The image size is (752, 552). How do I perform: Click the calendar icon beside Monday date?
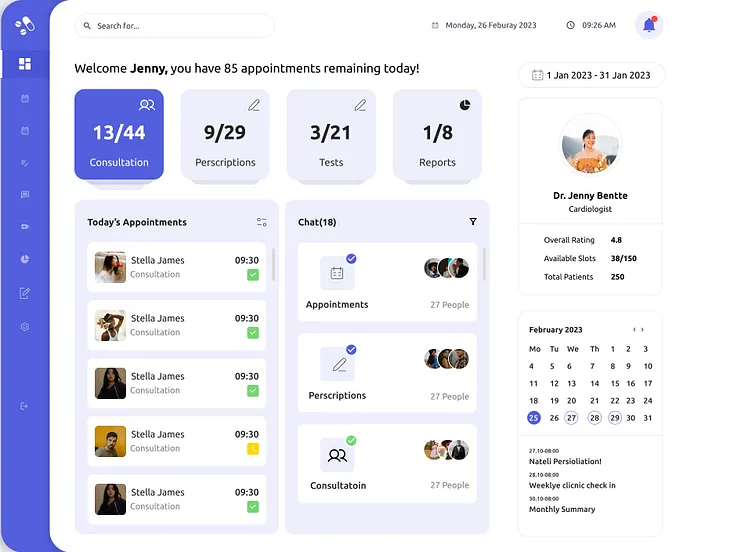[435, 25]
